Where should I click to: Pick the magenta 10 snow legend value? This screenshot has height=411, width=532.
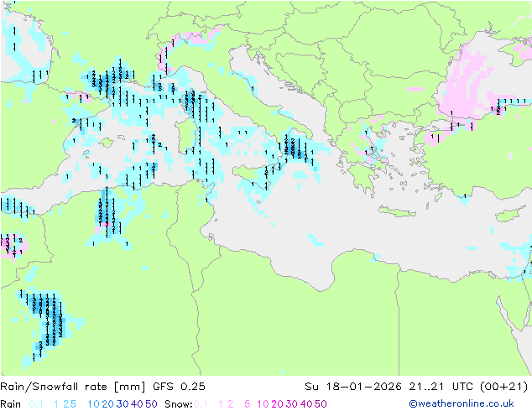click(x=263, y=404)
